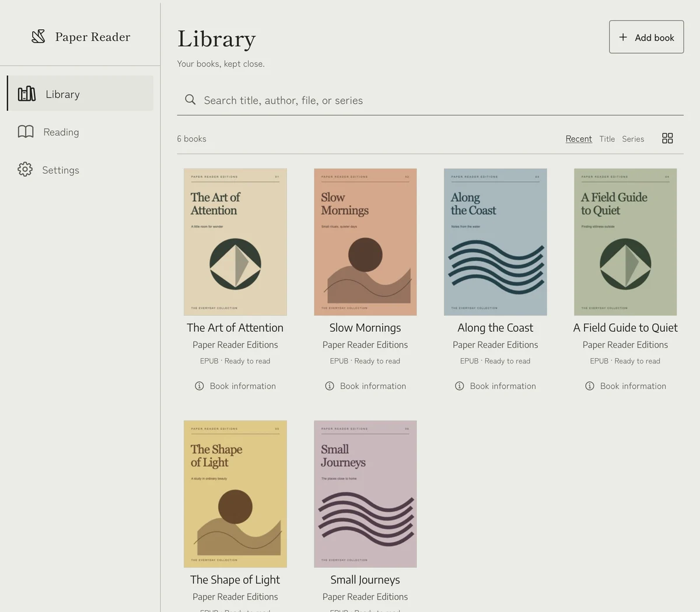This screenshot has height=612, width=700.
Task: Click the Paper Reader logo icon
Action: (38, 37)
